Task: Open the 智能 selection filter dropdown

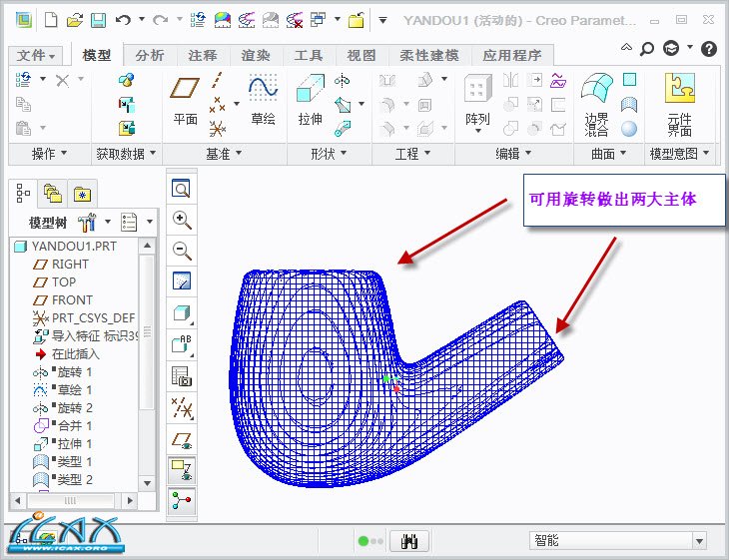Action: (x=618, y=540)
